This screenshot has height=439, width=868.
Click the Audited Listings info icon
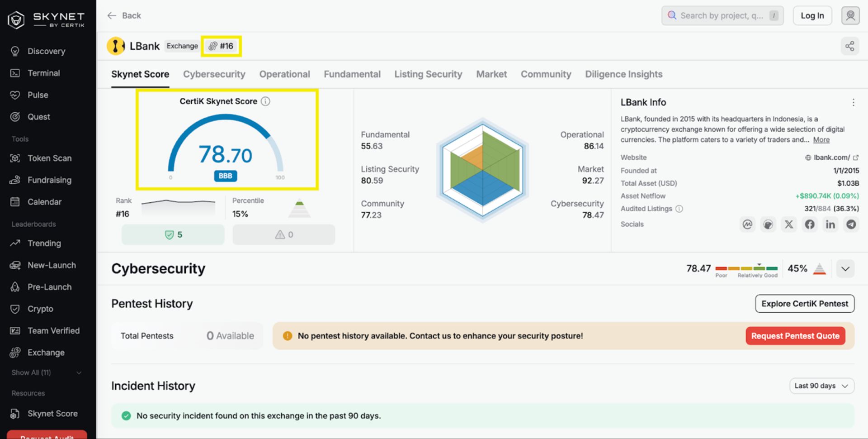pyautogui.click(x=679, y=209)
